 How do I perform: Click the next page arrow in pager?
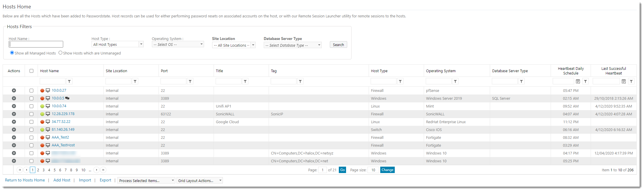click(97, 170)
